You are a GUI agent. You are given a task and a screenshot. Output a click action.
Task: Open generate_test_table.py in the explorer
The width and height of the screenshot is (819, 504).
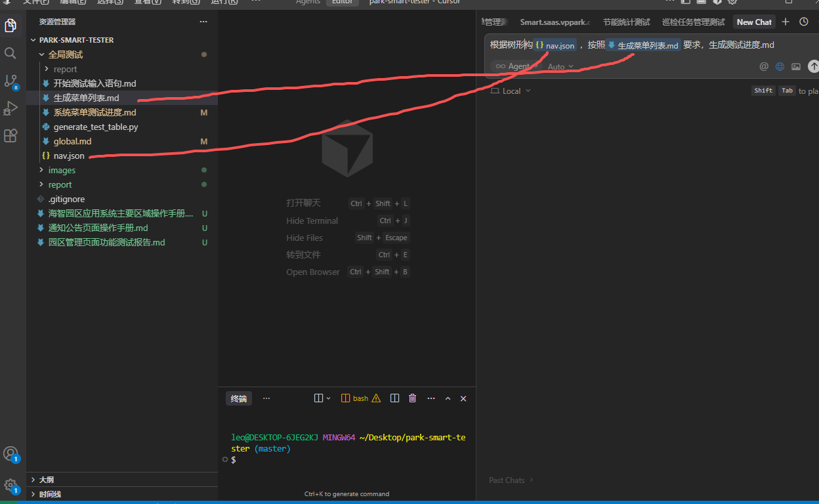click(96, 127)
